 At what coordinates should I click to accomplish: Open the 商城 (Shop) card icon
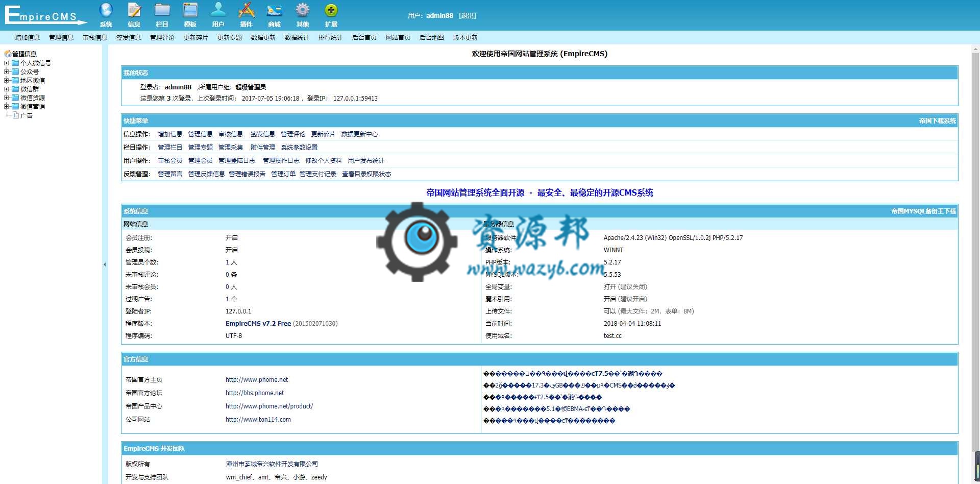[x=275, y=10]
